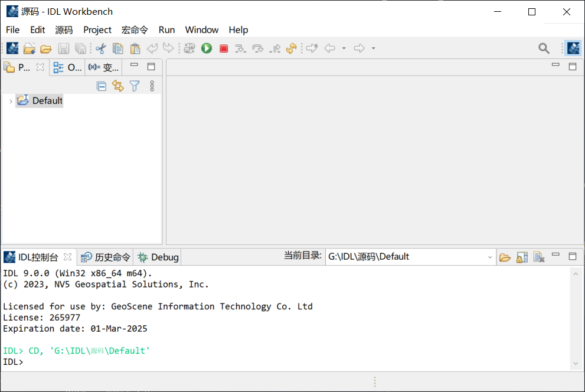Open the 源码 menu
Image resolution: width=585 pixels, height=392 pixels.
coord(64,30)
